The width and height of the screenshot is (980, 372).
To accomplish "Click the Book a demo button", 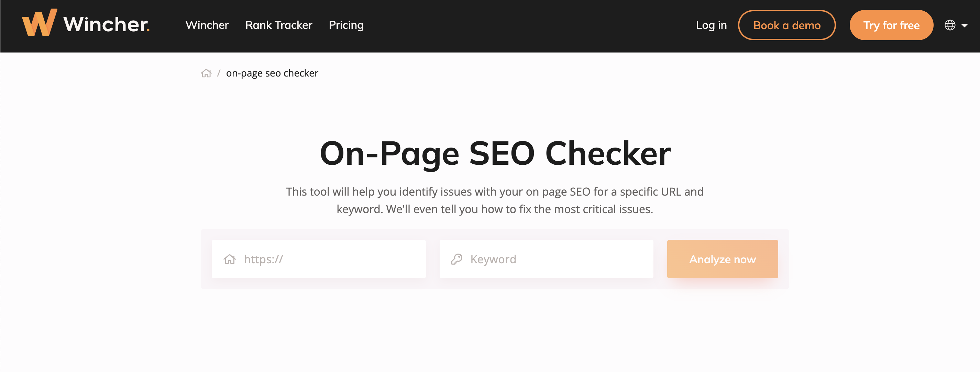I will click(787, 25).
